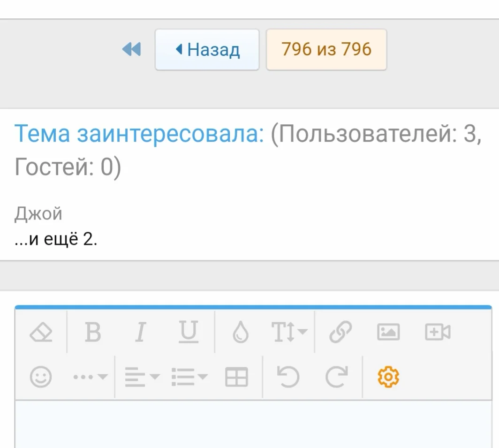Insert a hyperlink using the link icon
This screenshot has width=499, height=448.
tap(340, 332)
